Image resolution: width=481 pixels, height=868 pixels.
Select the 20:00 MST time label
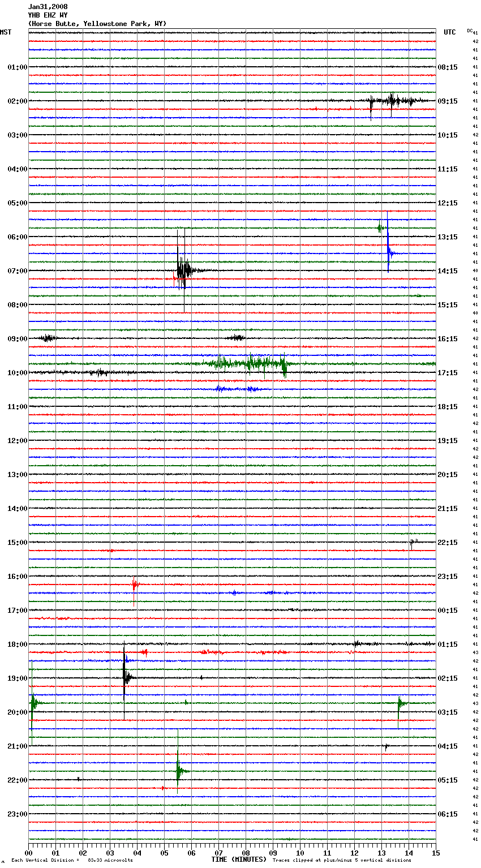(x=18, y=712)
